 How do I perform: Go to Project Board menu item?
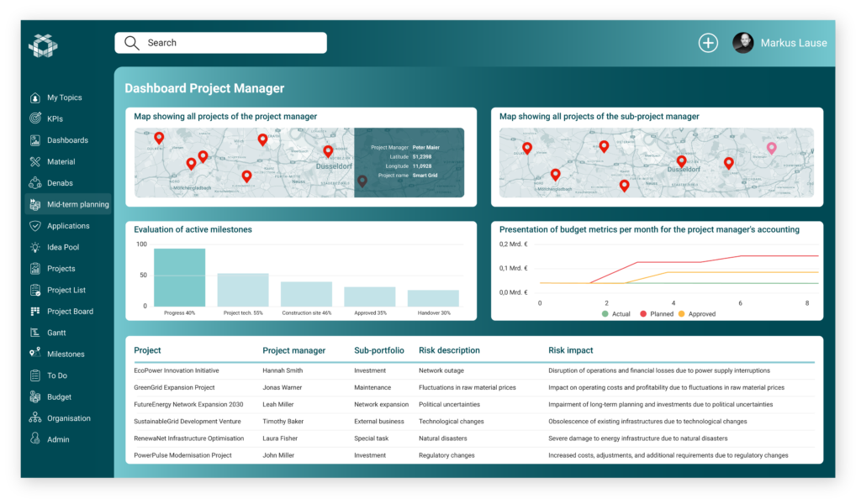[x=70, y=312]
